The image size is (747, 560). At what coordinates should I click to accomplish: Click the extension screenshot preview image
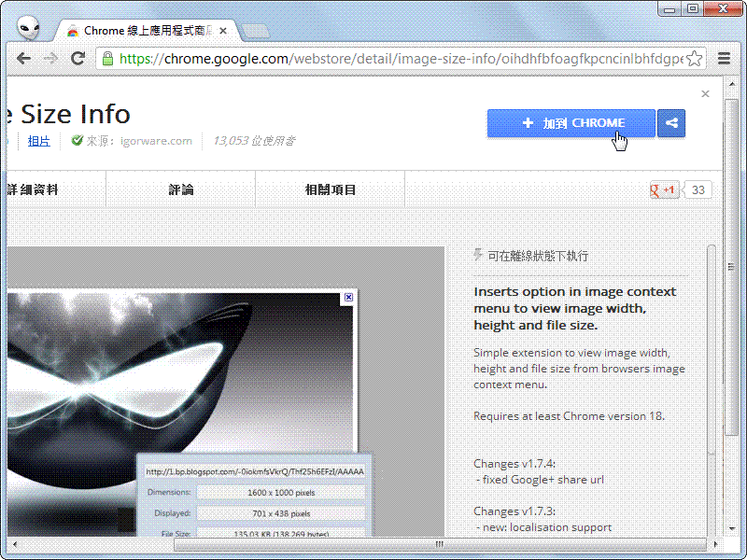coord(226,391)
